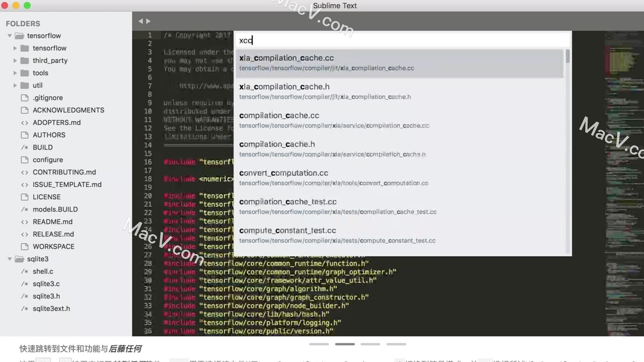The height and width of the screenshot is (362, 644).
Task: Click the second pagination dot below the editor
Action: (345, 344)
